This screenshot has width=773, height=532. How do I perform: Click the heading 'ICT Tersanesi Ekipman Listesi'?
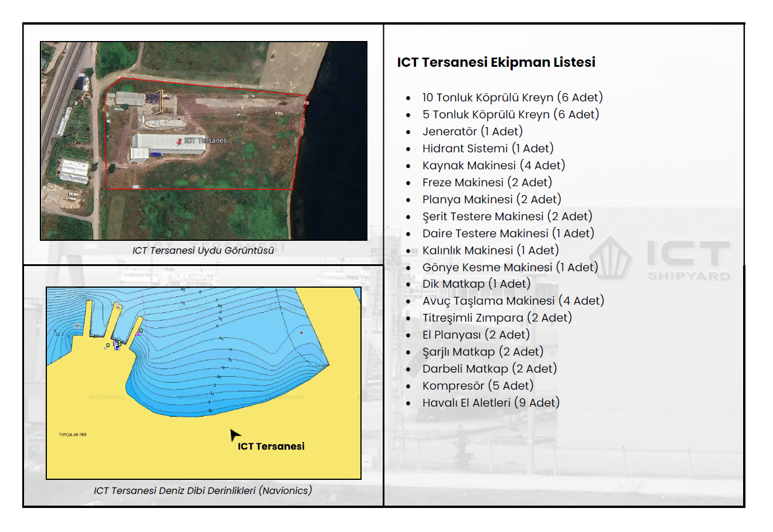click(496, 62)
